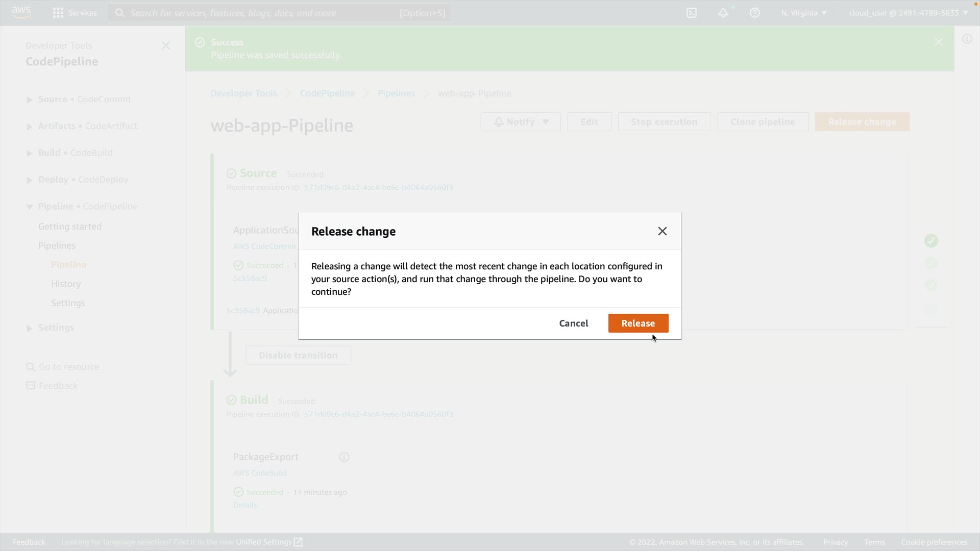Open the info panel icon
This screenshot has width=980, height=551.
(x=967, y=39)
